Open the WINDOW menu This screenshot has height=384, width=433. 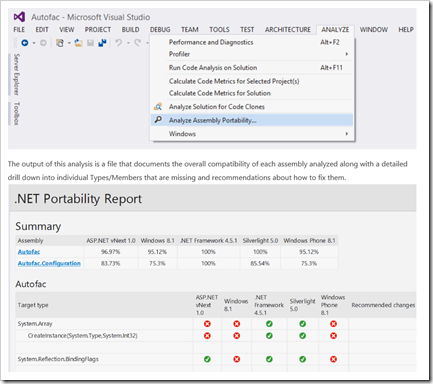click(374, 30)
